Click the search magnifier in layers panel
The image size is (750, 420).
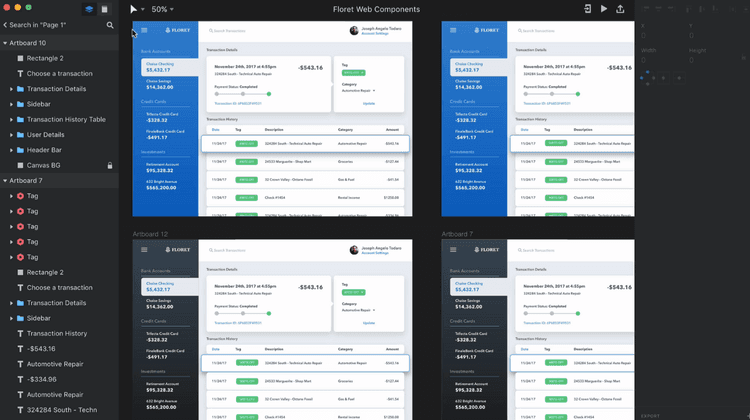click(110, 25)
